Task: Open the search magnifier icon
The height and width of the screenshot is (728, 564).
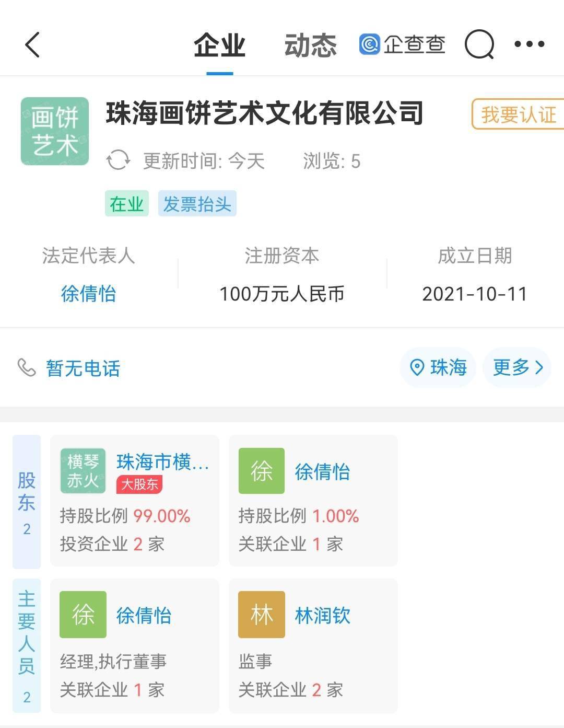Action: tap(479, 44)
